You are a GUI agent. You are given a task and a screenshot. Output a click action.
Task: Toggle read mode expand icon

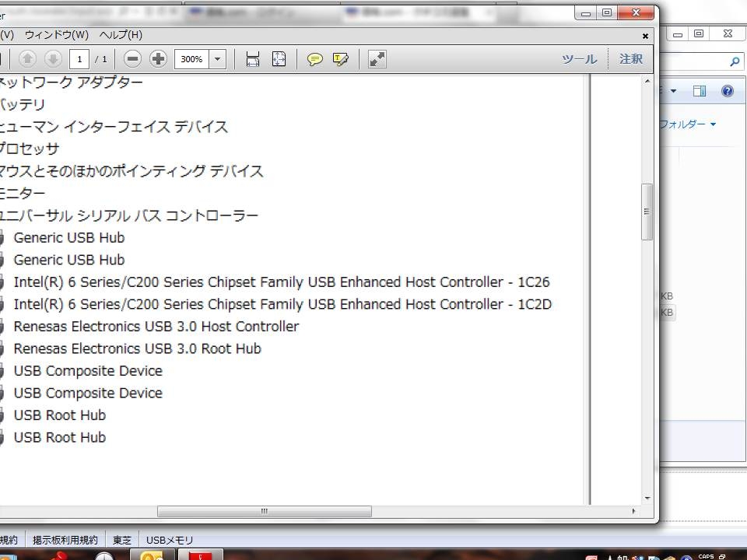coord(377,59)
